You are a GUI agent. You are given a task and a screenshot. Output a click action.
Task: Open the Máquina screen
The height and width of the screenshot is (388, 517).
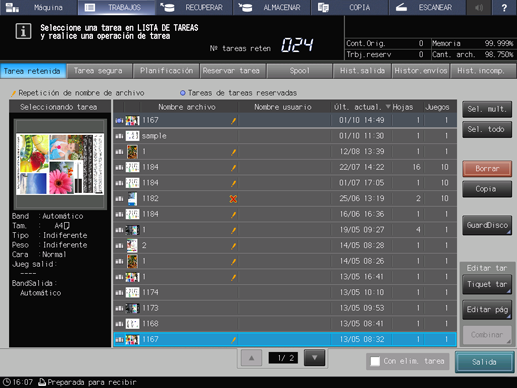tap(38, 7)
